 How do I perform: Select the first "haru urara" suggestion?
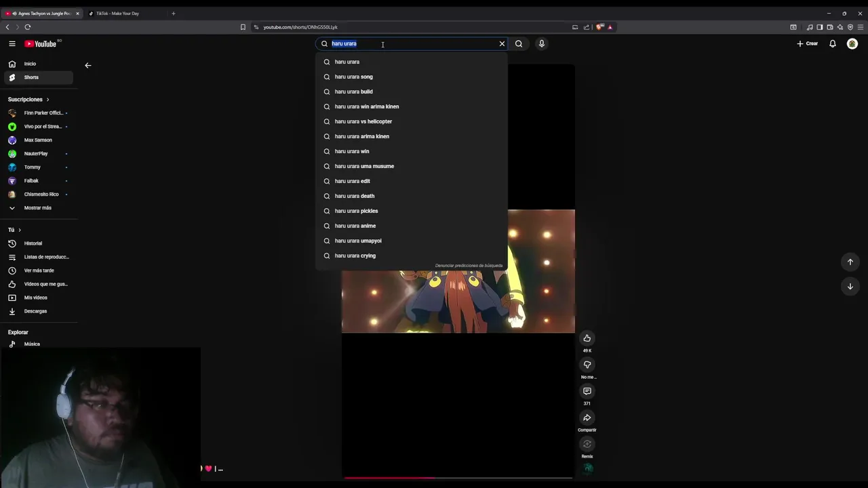coord(412,62)
